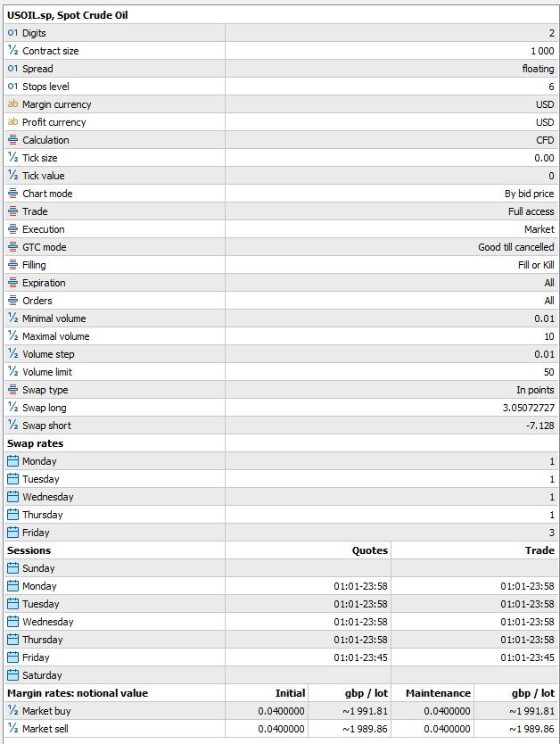
Task: Click the Stops level value 6
Action: [x=551, y=87]
